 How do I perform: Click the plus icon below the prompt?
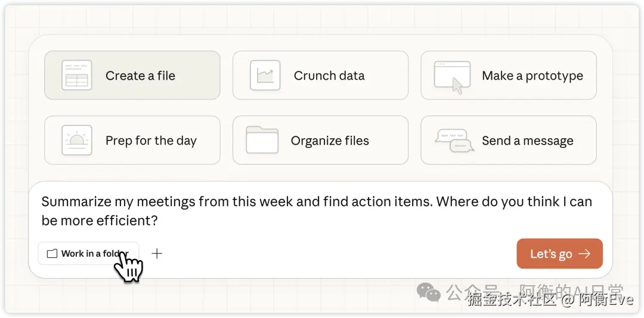point(157,254)
